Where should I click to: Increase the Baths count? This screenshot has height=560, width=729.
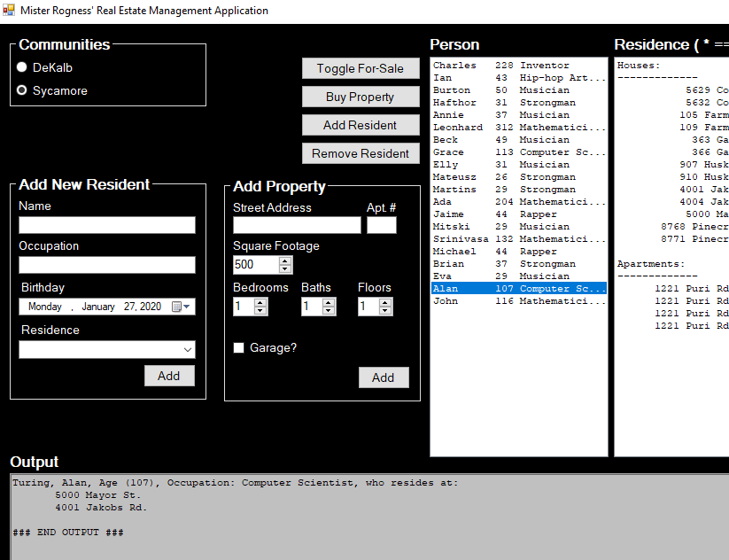(x=329, y=302)
